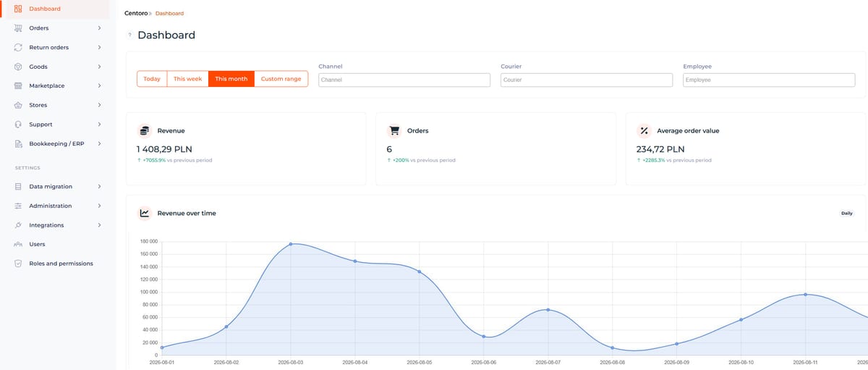
Task: Expand the Bookkeeping / ERP chevron
Action: coord(99,143)
